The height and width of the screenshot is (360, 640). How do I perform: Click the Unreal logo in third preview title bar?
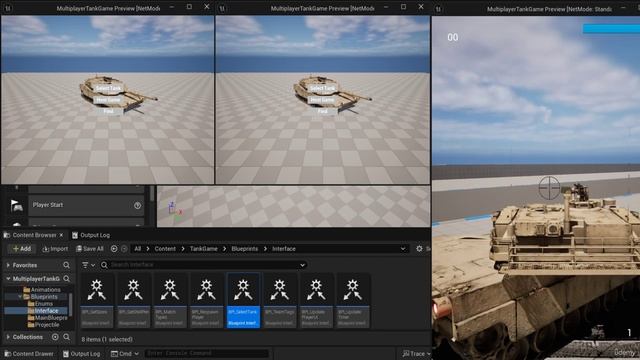coord(438,9)
